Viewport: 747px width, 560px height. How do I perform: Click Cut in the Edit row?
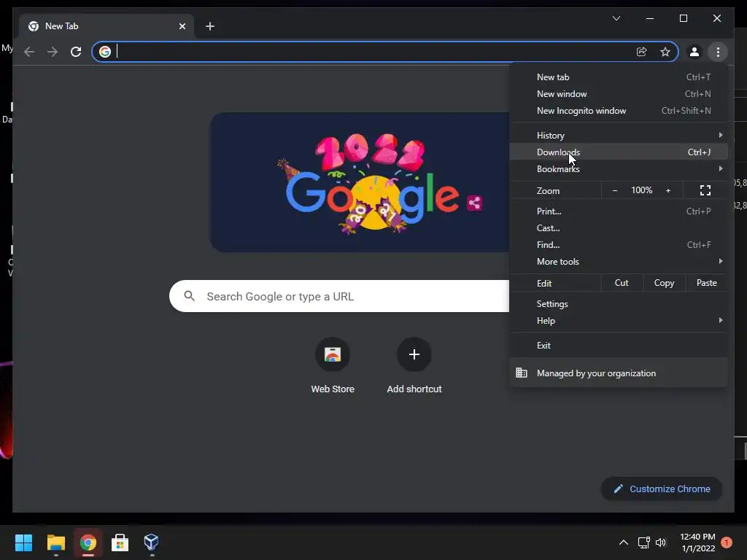point(622,283)
